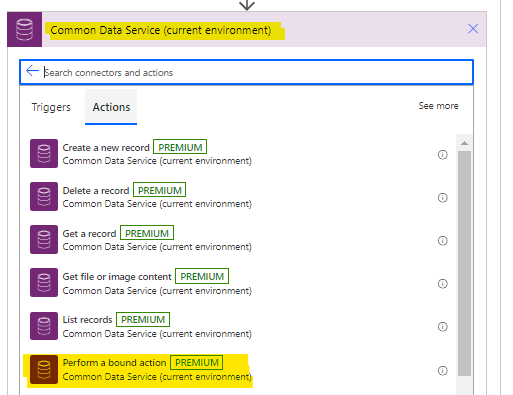The image size is (513, 395).
Task: Click the scrollbar up arrow in actions list
Action: [x=464, y=143]
